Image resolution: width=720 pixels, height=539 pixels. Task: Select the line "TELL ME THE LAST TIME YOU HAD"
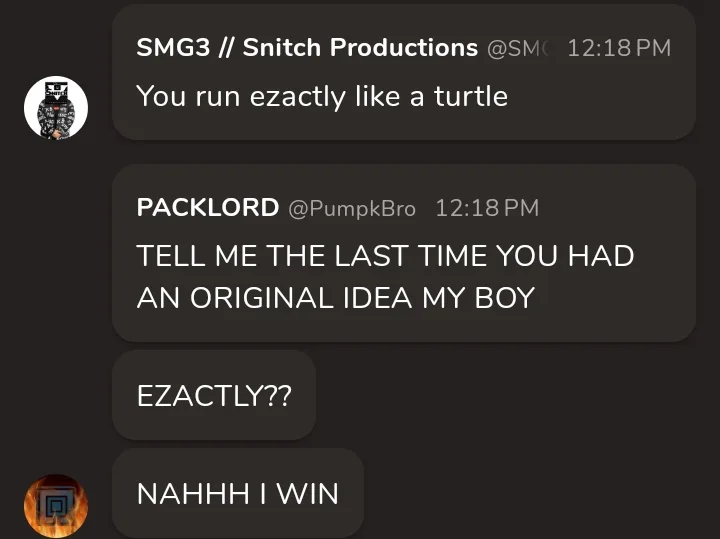point(385,255)
